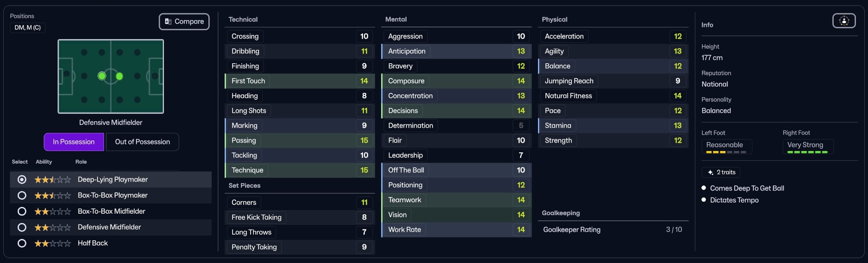Click the player profile icon beside Info
The height and width of the screenshot is (263, 868).
pyautogui.click(x=844, y=21)
